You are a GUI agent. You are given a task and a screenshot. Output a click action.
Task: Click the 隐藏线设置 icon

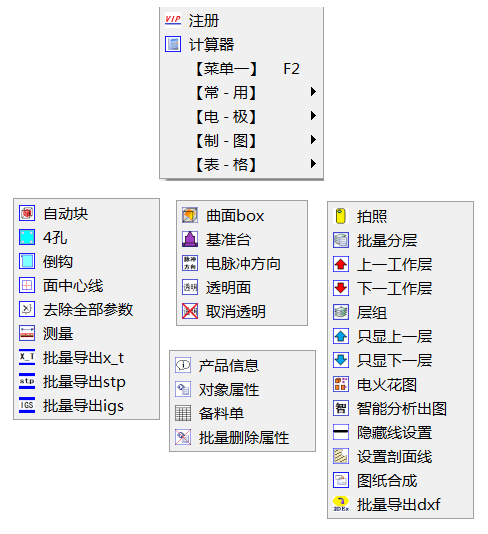point(341,432)
